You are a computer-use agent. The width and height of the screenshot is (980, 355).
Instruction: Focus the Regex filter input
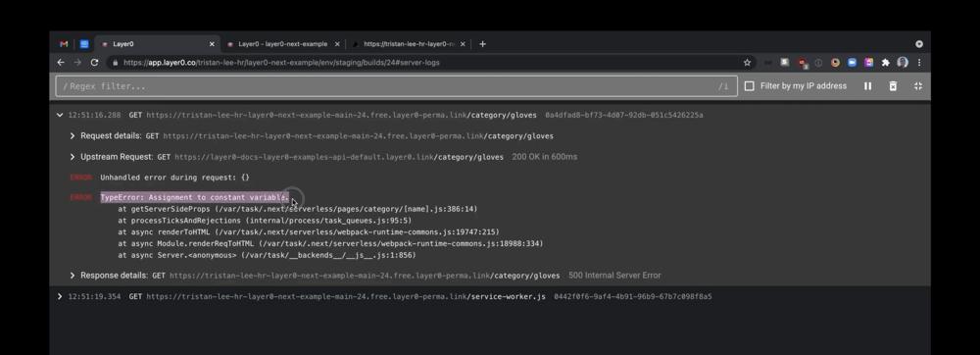(396, 86)
